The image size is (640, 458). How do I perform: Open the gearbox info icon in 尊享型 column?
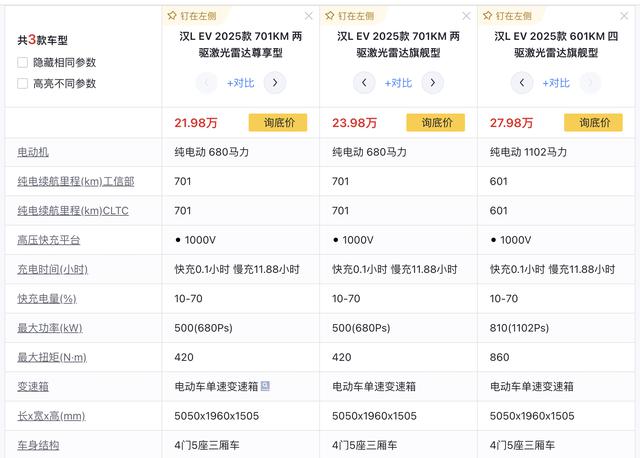click(x=265, y=386)
